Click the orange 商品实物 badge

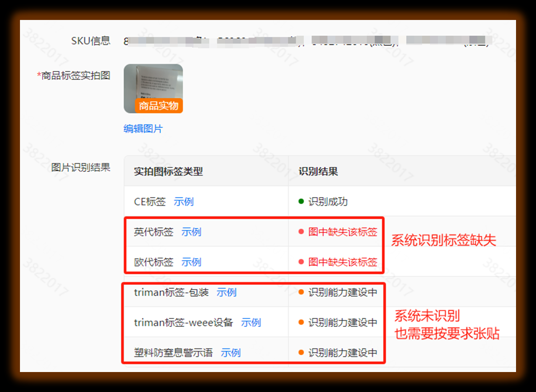click(158, 106)
